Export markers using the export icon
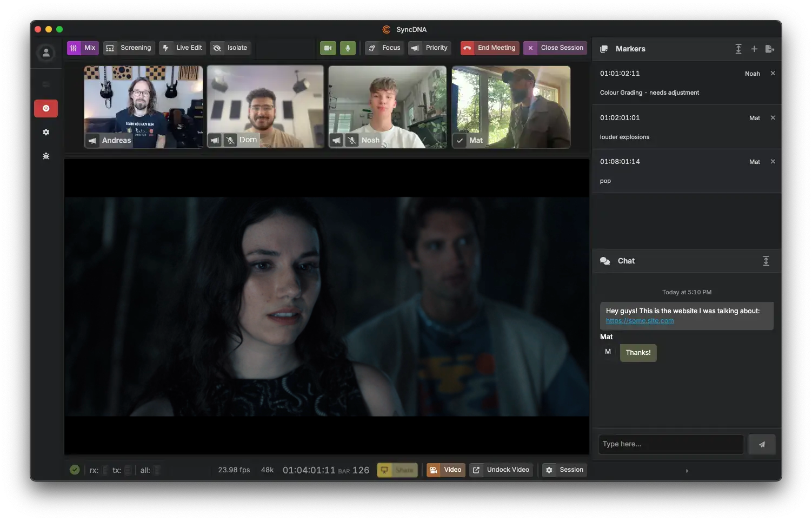Screen dimensions: 812x521 point(770,49)
